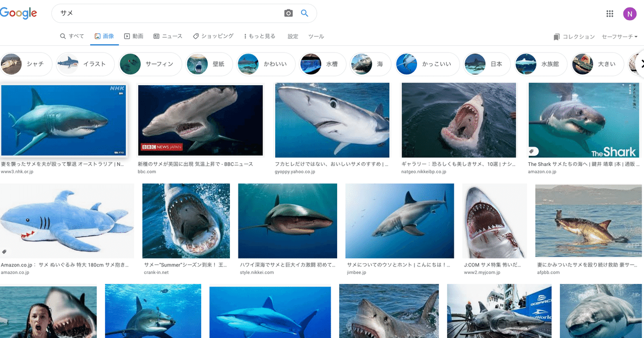644x338 pixels.
Task: Expand ツール search options
Action: tap(316, 36)
